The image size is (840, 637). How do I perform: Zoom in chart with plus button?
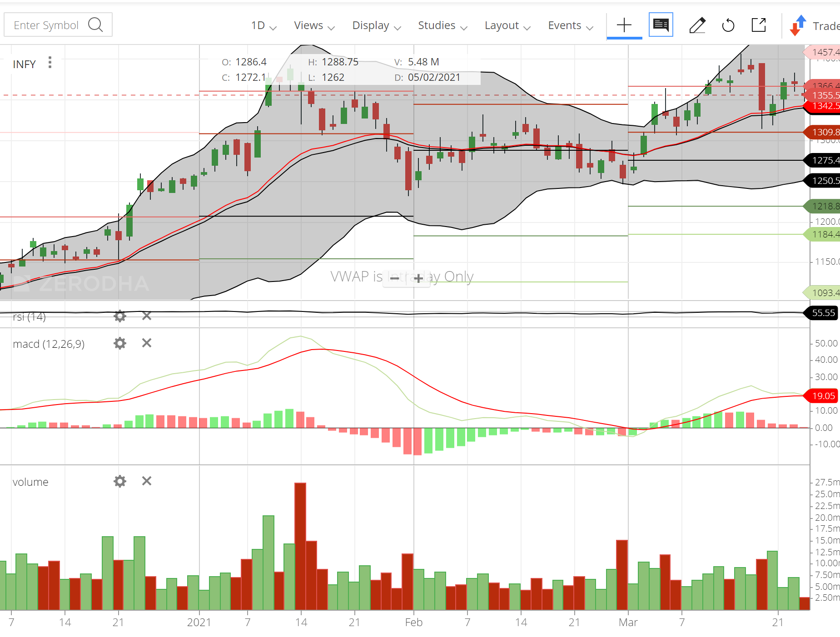click(x=418, y=278)
